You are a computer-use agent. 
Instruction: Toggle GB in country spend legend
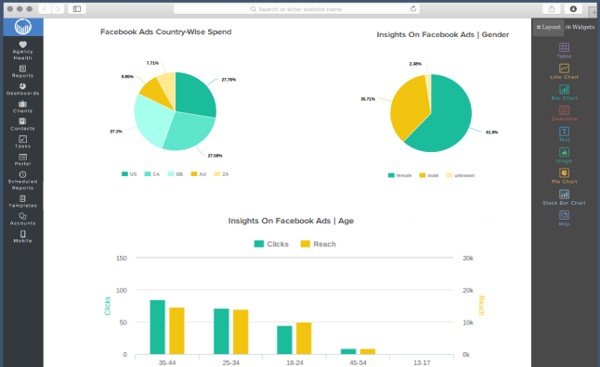click(x=175, y=174)
